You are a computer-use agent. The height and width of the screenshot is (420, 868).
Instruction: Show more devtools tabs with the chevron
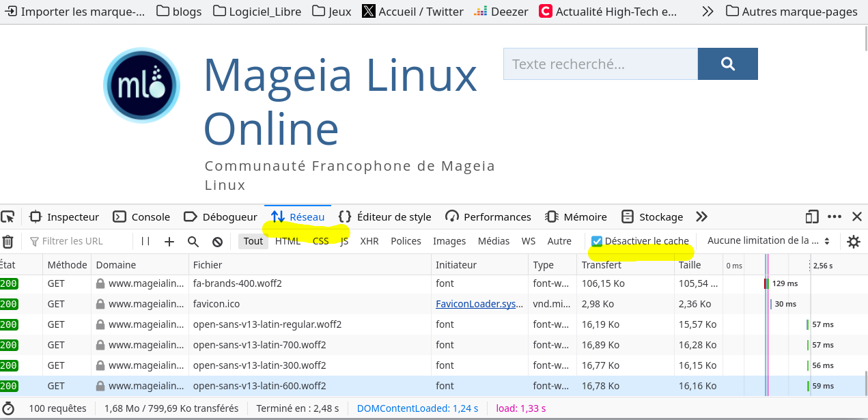pyautogui.click(x=701, y=217)
